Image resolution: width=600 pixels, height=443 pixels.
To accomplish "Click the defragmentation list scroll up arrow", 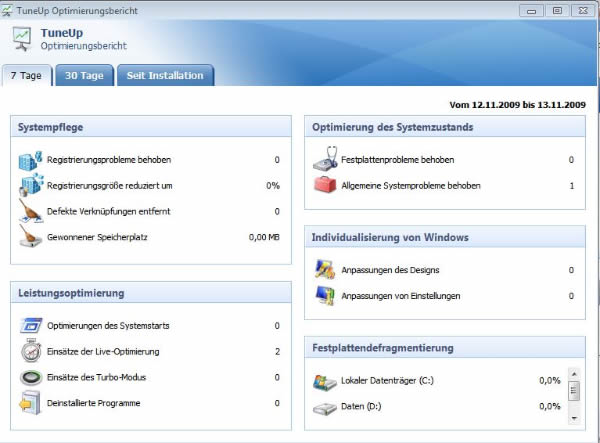I will pyautogui.click(x=574, y=374).
